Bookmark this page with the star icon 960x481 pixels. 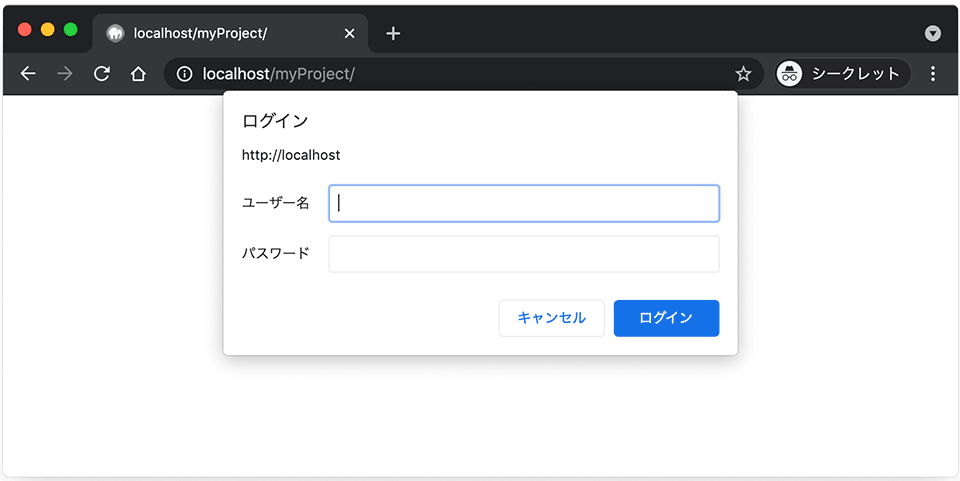[743, 74]
